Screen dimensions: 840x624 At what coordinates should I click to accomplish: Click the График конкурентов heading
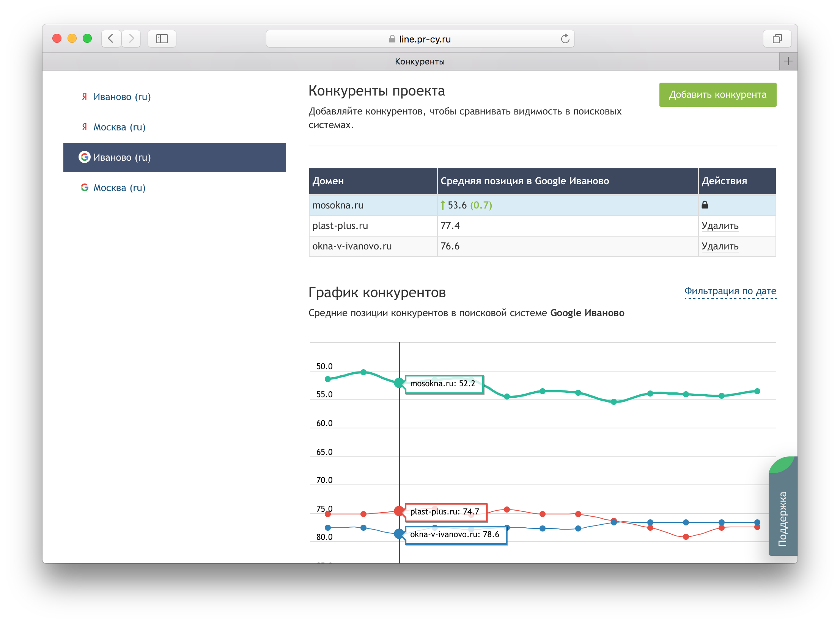tap(377, 293)
